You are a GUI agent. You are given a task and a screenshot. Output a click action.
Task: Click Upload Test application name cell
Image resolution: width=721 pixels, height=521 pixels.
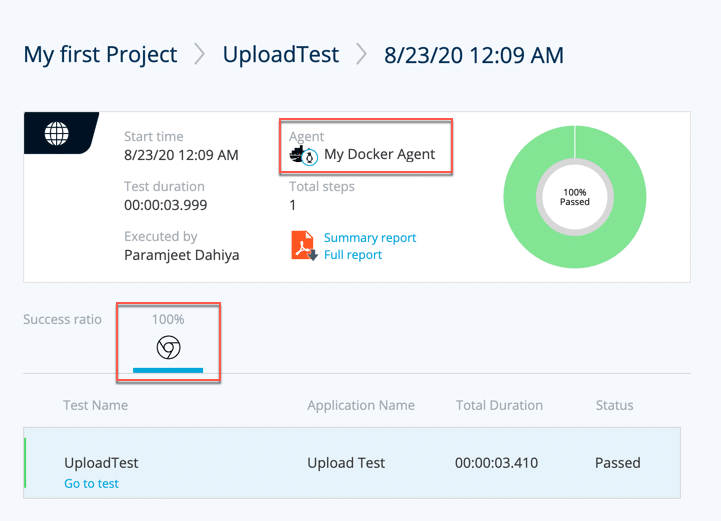[x=346, y=463]
